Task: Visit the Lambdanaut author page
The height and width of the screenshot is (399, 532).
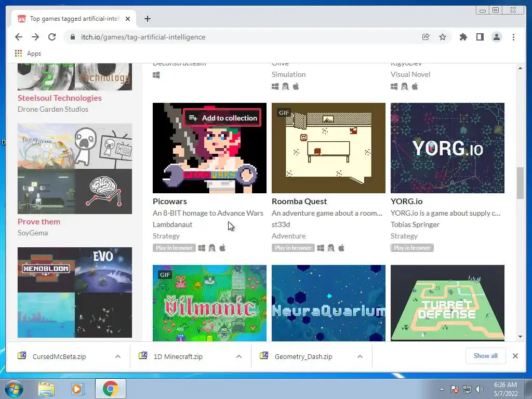Action: coord(172,224)
